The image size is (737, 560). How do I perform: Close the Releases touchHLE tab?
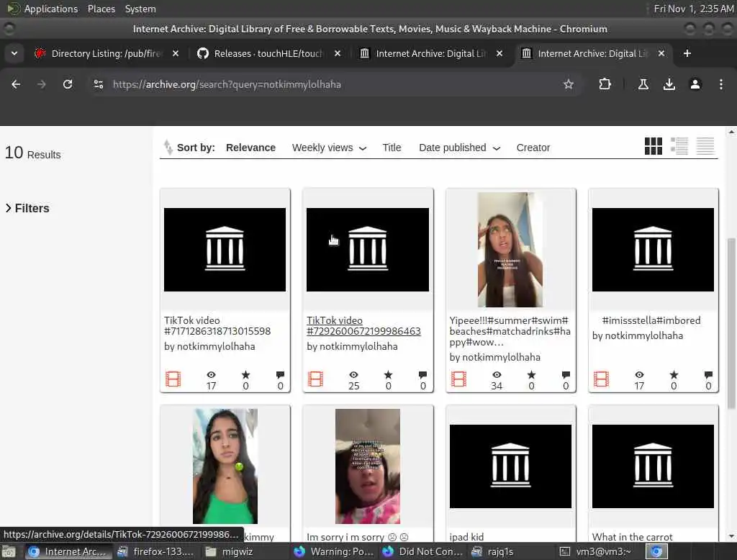pos(337,53)
